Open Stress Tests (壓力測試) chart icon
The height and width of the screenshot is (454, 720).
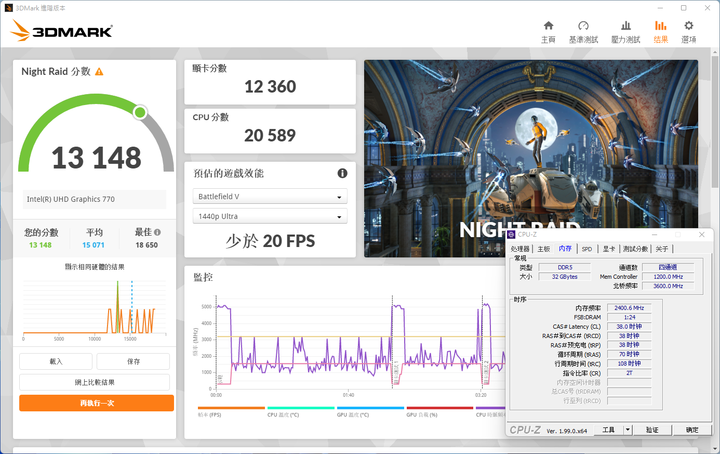coord(625,26)
